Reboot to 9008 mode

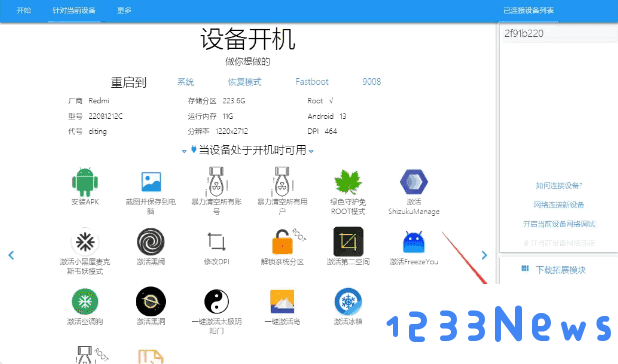pyautogui.click(x=372, y=82)
